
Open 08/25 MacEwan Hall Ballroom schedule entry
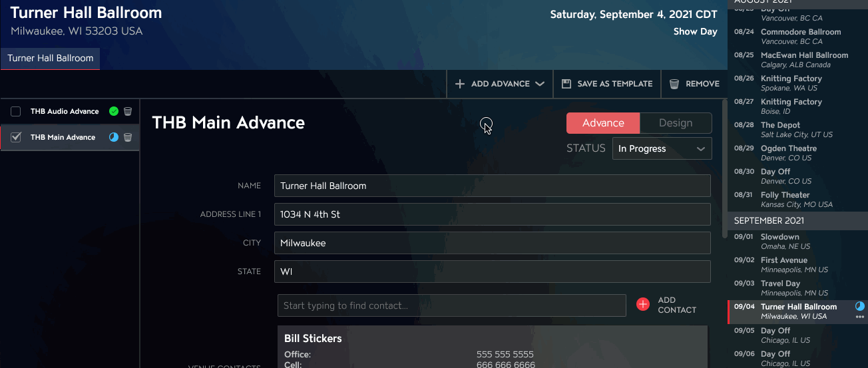[797, 60]
